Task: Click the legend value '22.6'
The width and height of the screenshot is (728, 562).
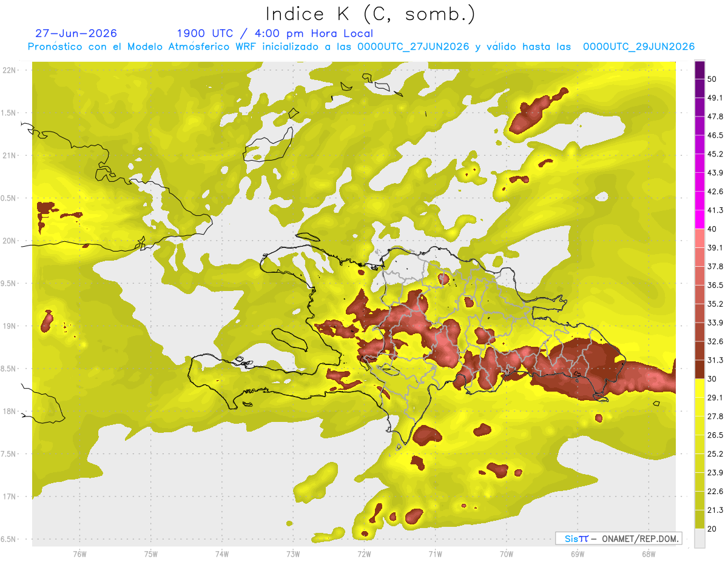Action: coord(715,492)
